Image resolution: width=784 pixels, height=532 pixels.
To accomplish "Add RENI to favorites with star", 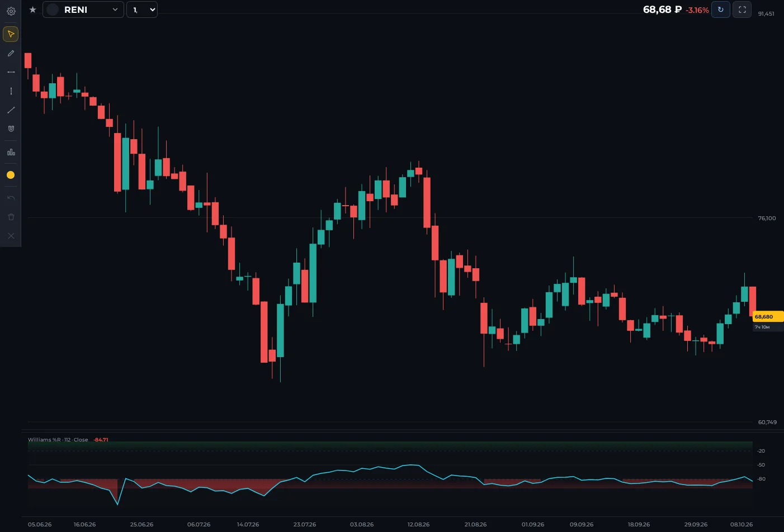I will point(32,9).
